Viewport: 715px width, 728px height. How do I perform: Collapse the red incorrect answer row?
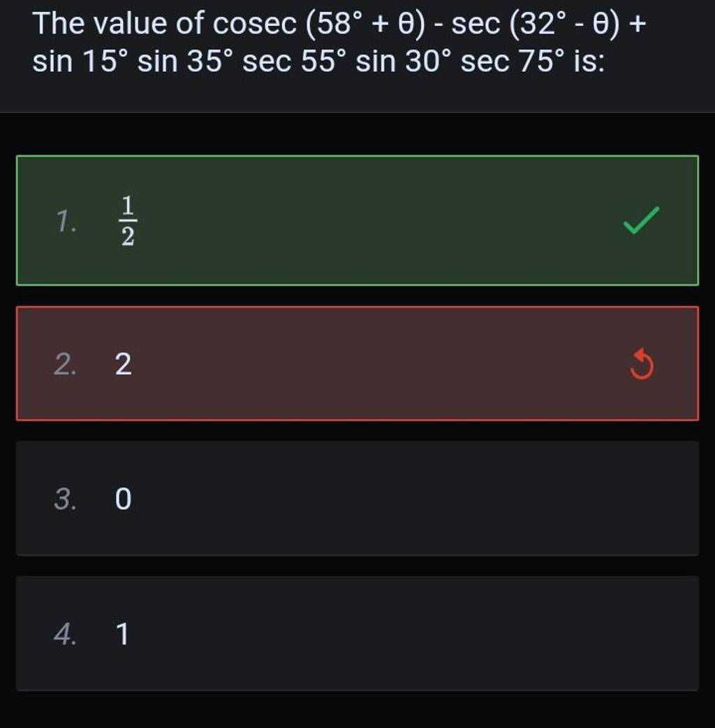coord(357,363)
